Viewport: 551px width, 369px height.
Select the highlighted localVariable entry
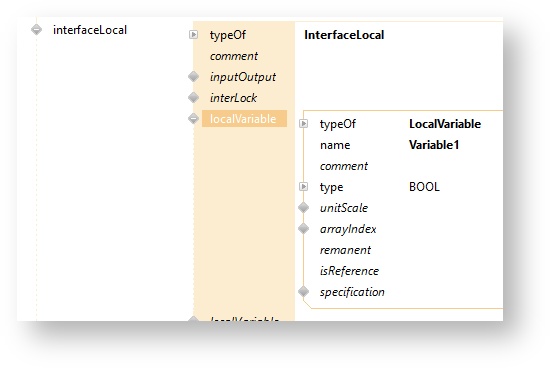tap(244, 119)
